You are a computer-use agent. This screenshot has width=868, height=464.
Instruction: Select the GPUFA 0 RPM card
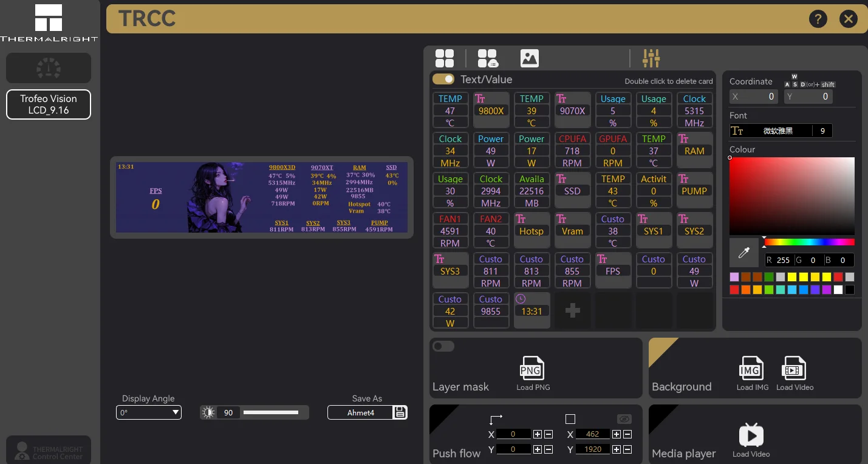click(613, 150)
